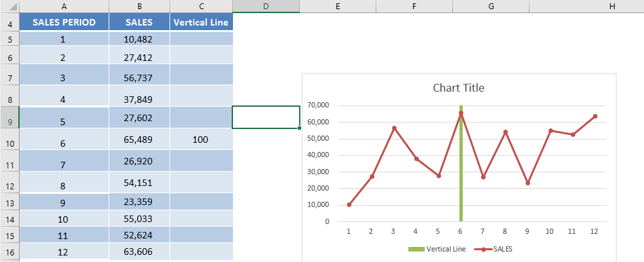Click the SALES column header cell

click(x=139, y=22)
